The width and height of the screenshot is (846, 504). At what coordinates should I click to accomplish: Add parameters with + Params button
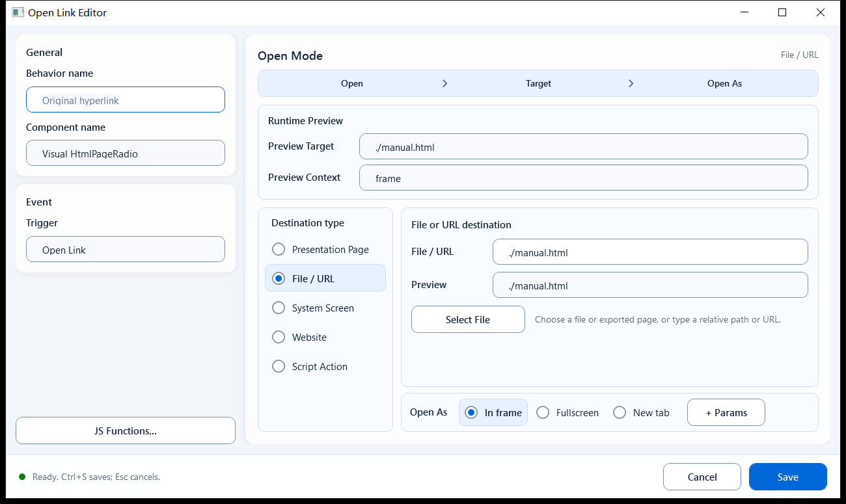coord(726,412)
